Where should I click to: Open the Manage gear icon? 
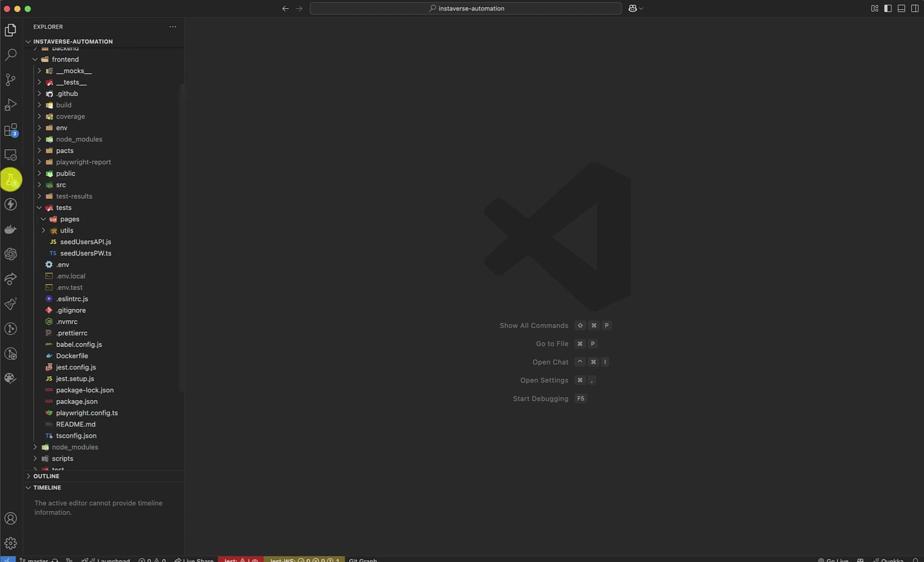(x=10, y=543)
